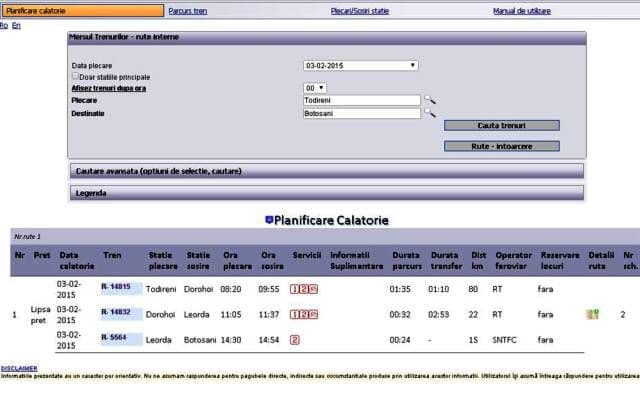The image size is (640, 396).
Task: Click the duration value 01:35
Action: [400, 289]
